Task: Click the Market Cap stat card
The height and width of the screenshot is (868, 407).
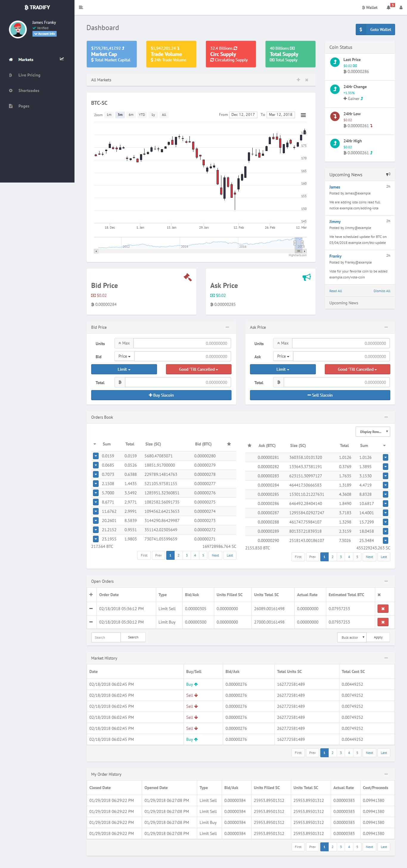Action: (x=112, y=54)
